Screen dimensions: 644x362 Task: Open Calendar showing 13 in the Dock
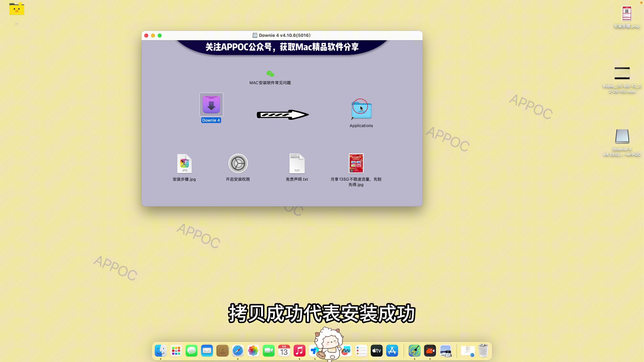pos(284,351)
